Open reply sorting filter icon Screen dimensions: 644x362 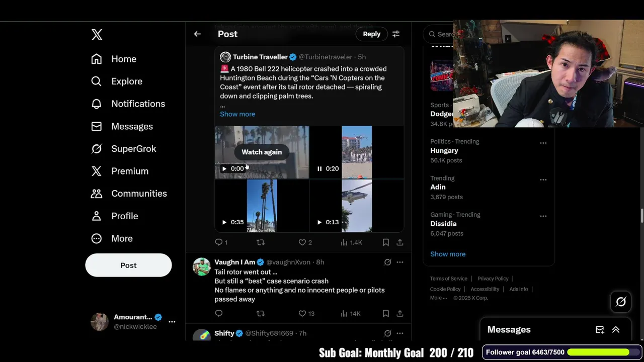click(396, 34)
